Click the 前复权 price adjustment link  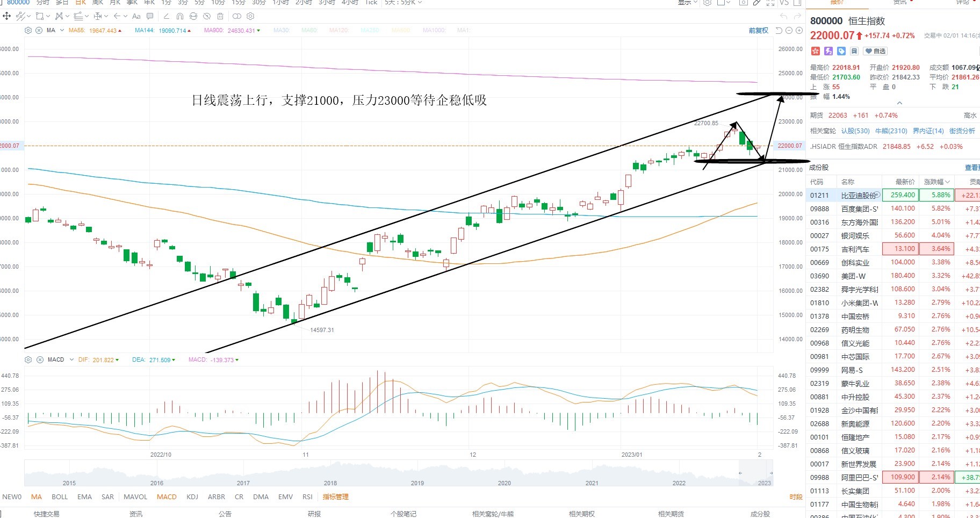(759, 31)
